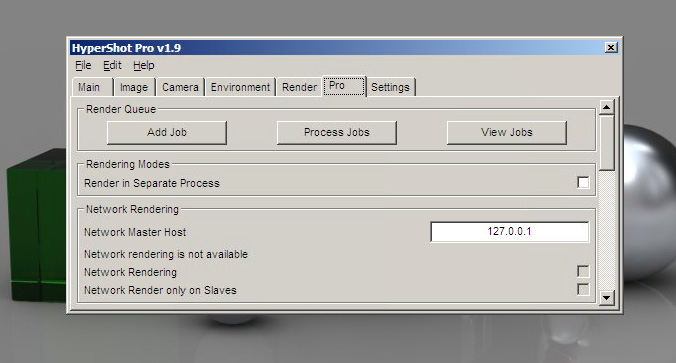Click the scroll up arrow
Viewport: 676px width, 363px height.
click(x=607, y=106)
